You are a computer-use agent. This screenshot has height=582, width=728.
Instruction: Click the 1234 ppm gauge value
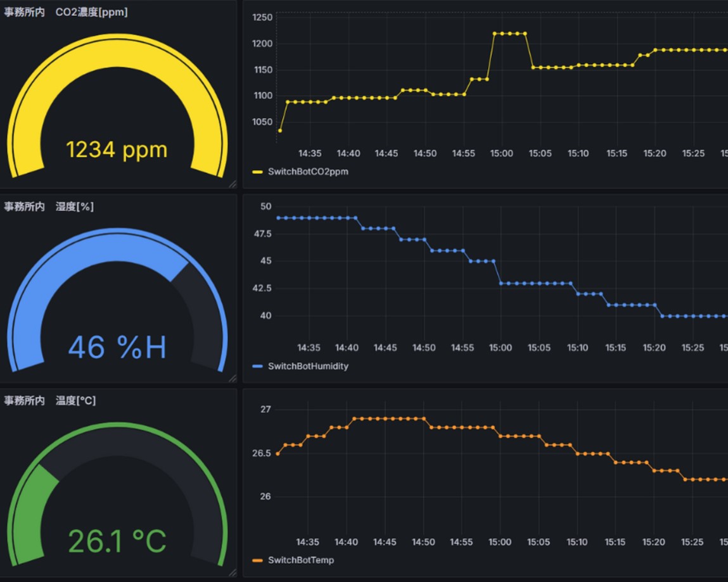pyautogui.click(x=117, y=150)
